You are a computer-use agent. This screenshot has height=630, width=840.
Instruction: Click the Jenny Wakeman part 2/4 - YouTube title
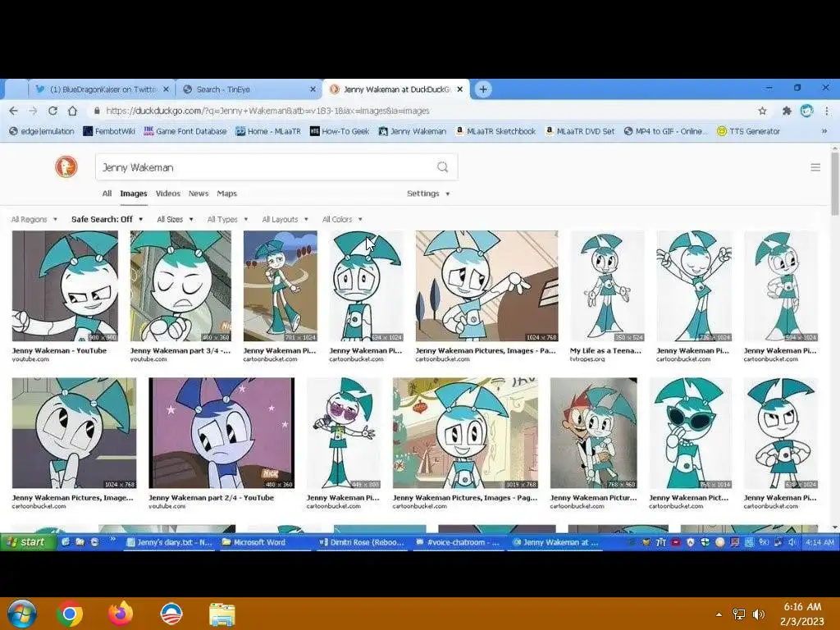211,498
